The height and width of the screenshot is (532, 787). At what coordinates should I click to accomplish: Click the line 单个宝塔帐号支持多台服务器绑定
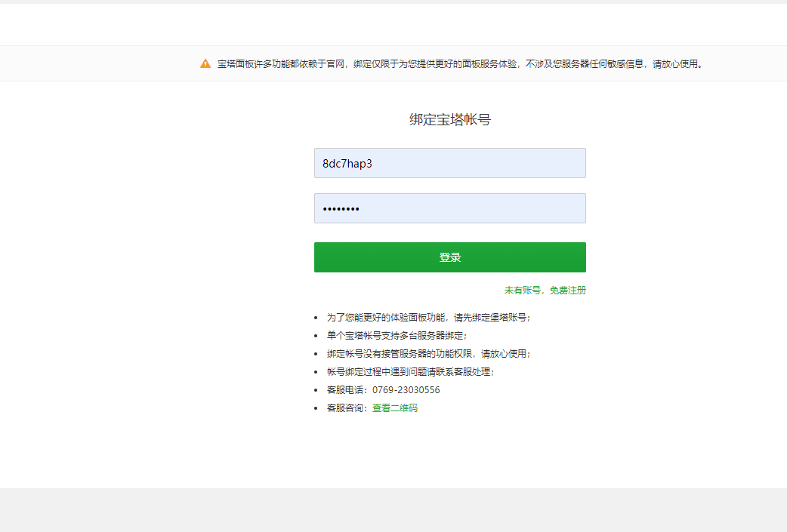click(x=397, y=336)
